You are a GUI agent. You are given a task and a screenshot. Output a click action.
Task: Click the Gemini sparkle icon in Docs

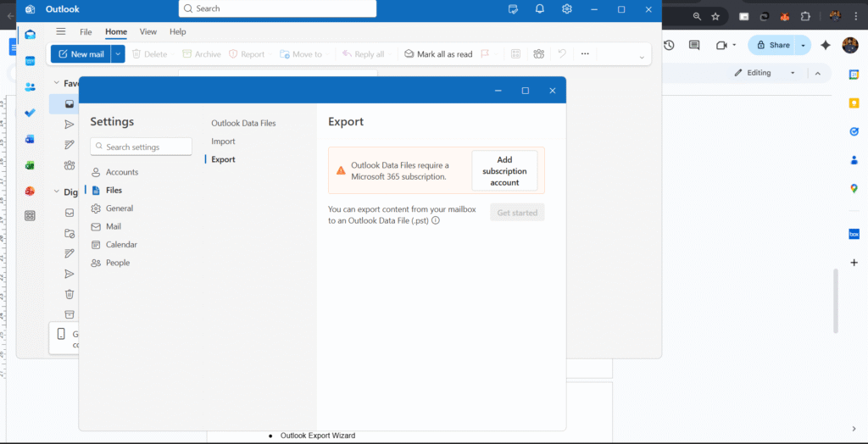tap(826, 45)
